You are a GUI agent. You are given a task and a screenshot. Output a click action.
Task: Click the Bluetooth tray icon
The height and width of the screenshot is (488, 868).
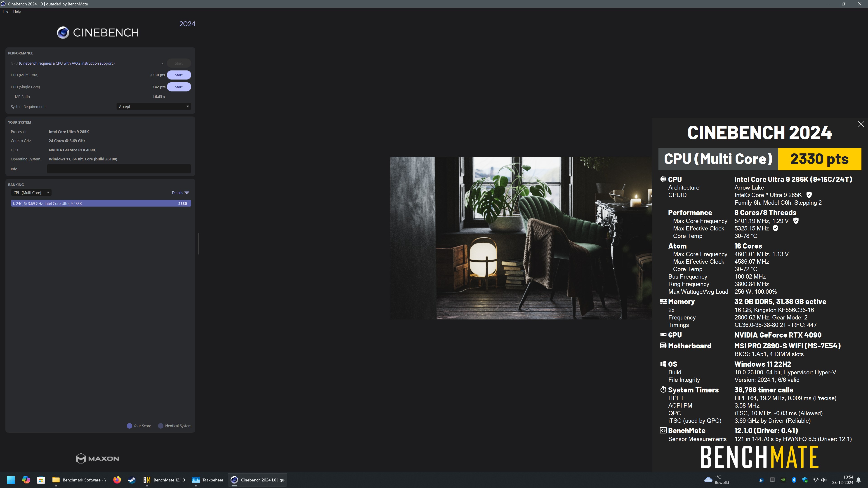coord(794,480)
